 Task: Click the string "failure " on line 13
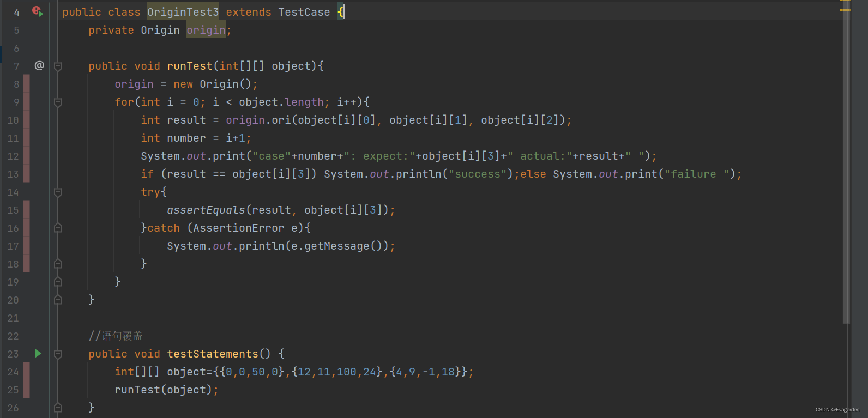pyautogui.click(x=697, y=174)
